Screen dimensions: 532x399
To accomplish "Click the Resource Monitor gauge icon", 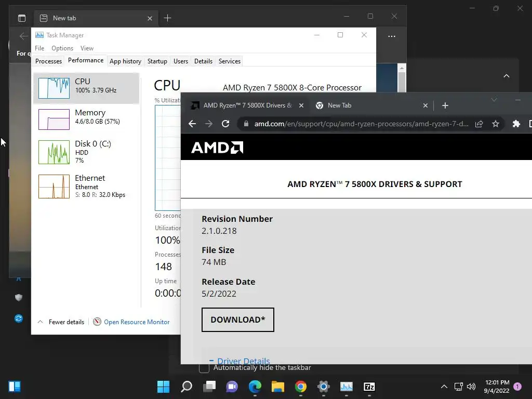I will tap(97, 322).
